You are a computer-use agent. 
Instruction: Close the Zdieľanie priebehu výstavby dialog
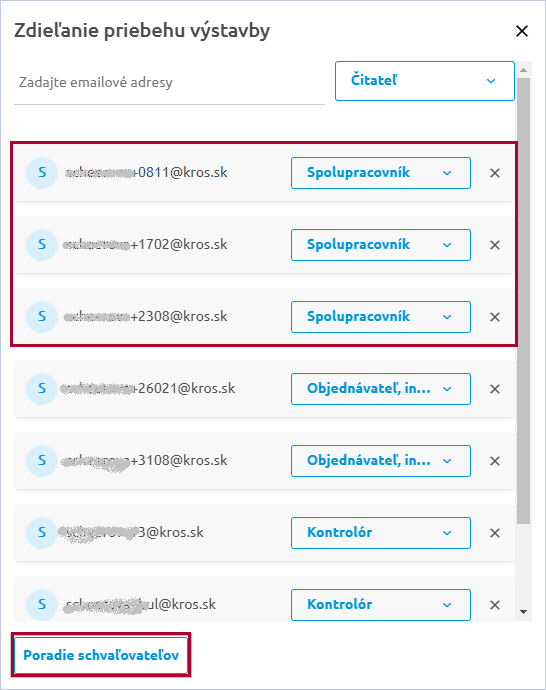pos(522,31)
